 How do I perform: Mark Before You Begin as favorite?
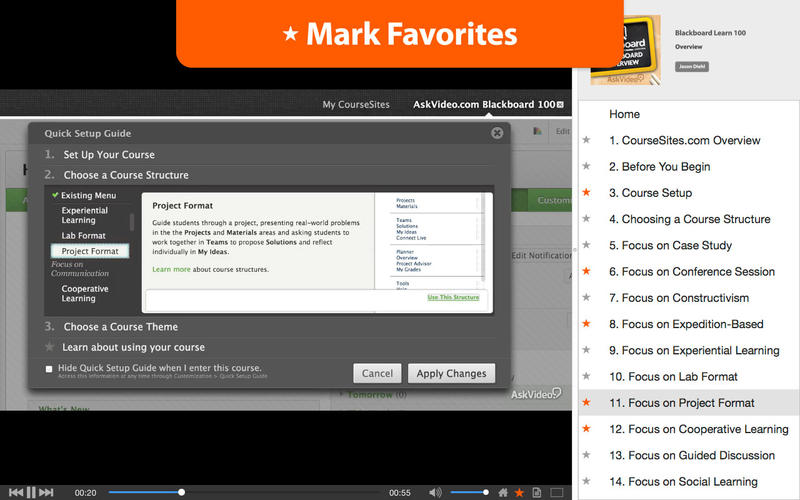(587, 167)
